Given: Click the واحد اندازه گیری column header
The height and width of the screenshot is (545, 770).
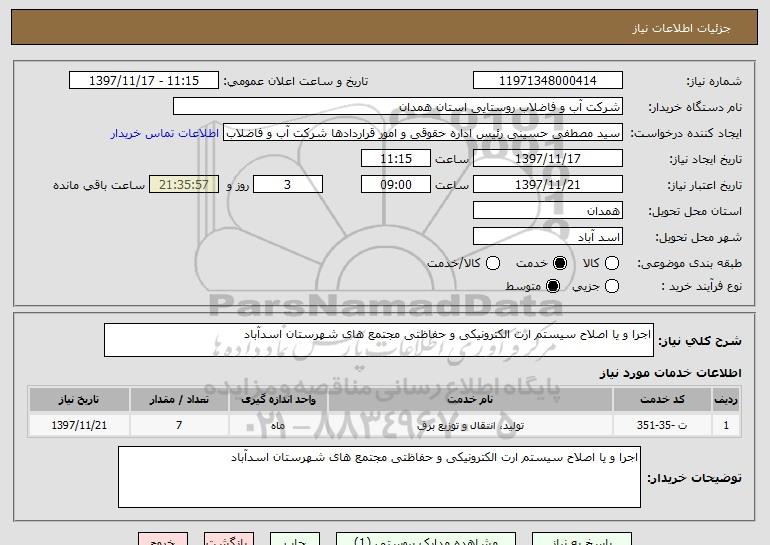Looking at the screenshot, I should 278,400.
